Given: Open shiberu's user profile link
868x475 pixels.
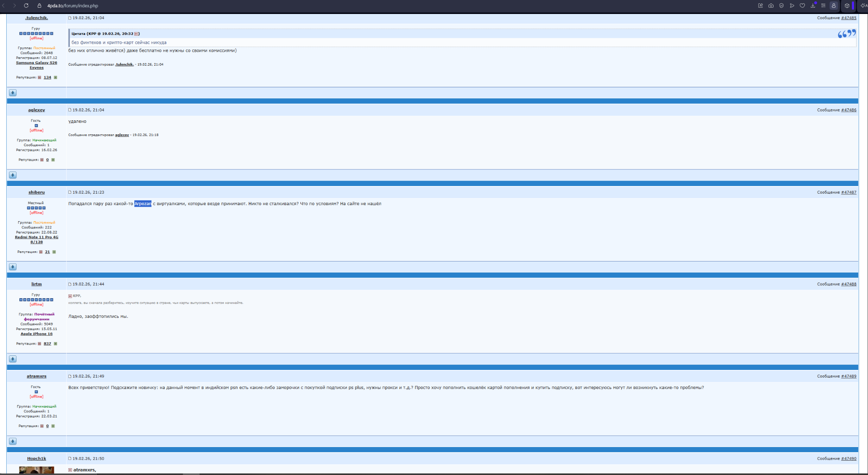Looking at the screenshot, I should tap(36, 192).
